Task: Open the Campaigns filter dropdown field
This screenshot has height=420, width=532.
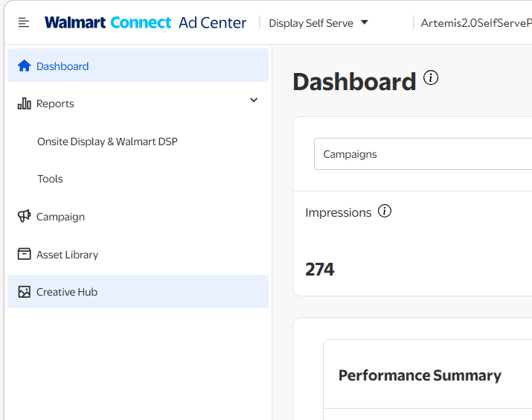Action: 423,154
